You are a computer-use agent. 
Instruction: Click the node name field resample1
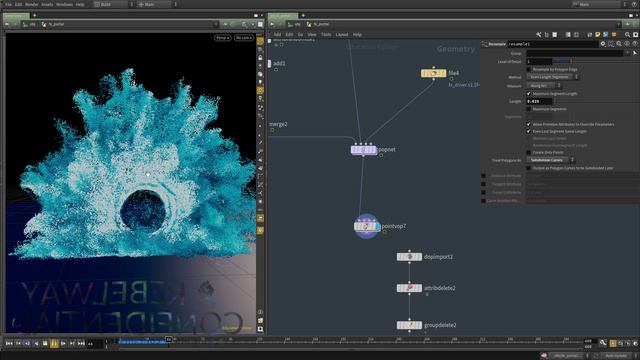click(552, 44)
